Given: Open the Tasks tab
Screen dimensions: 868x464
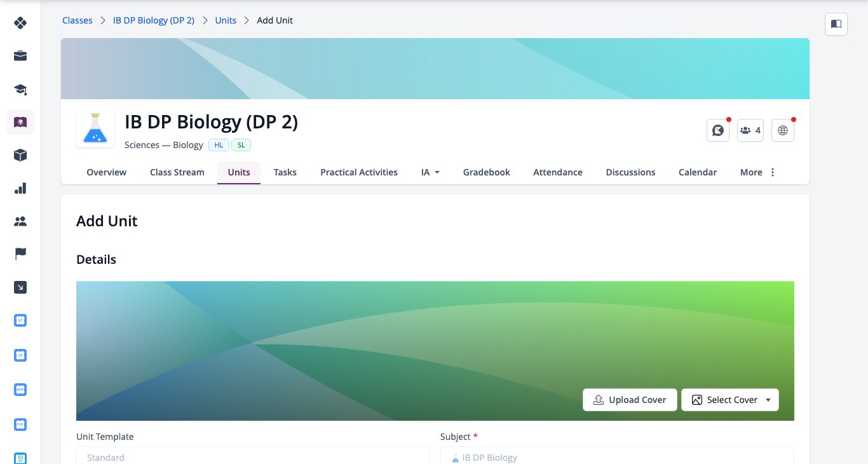Looking at the screenshot, I should [285, 172].
